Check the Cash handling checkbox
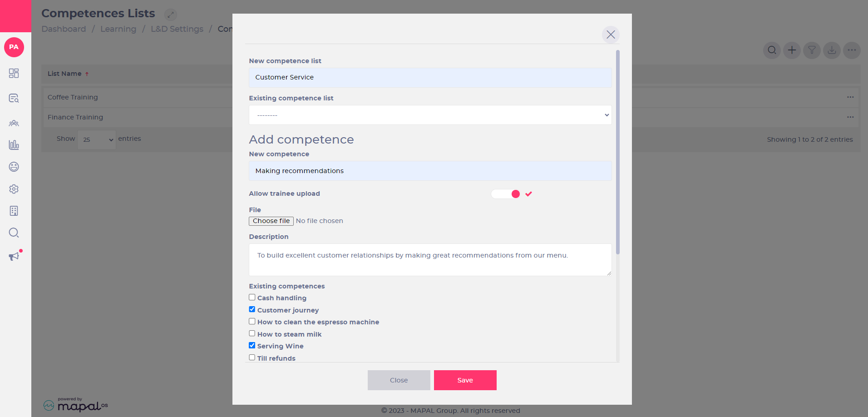868x417 pixels. pyautogui.click(x=252, y=297)
